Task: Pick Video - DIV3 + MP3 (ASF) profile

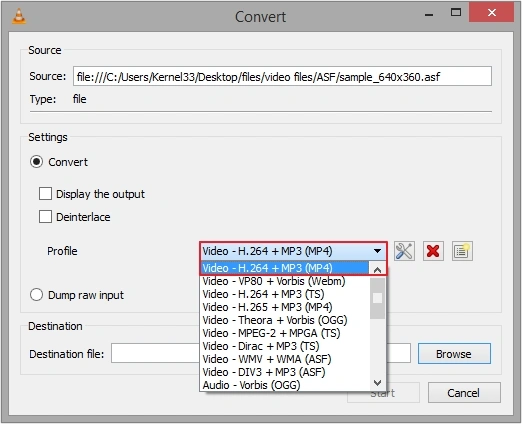Action: click(285, 372)
